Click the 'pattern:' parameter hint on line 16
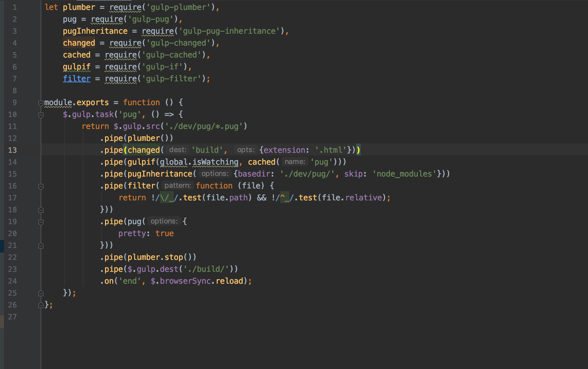 click(178, 185)
